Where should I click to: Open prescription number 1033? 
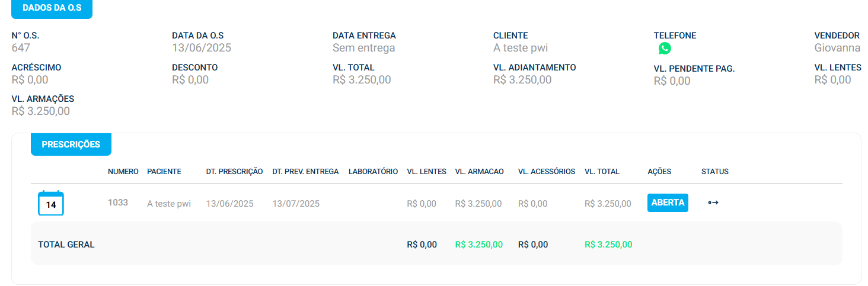(118, 203)
